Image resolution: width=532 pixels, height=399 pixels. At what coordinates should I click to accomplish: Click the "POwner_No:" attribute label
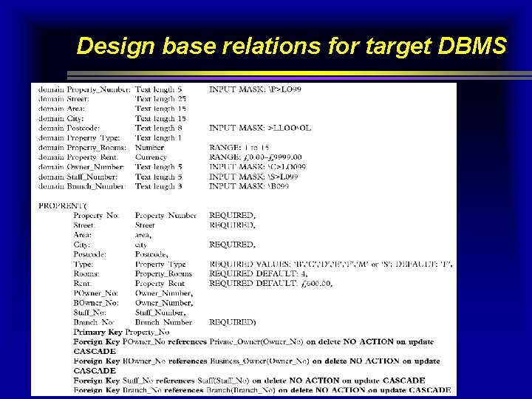point(95,293)
